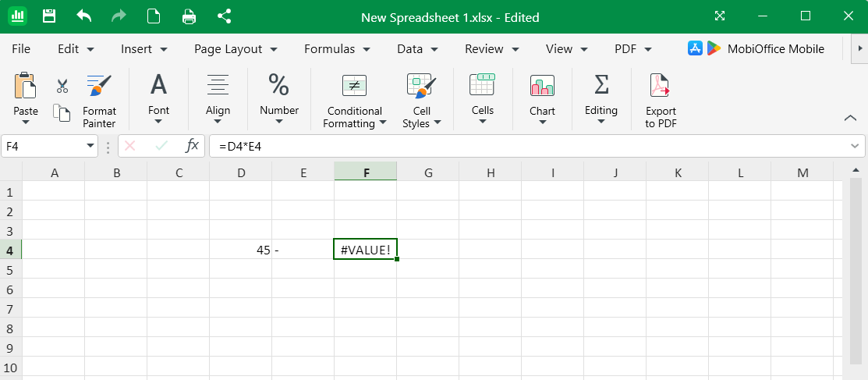Click the Undo arrow icon
The image size is (868, 380).
pos(84,16)
